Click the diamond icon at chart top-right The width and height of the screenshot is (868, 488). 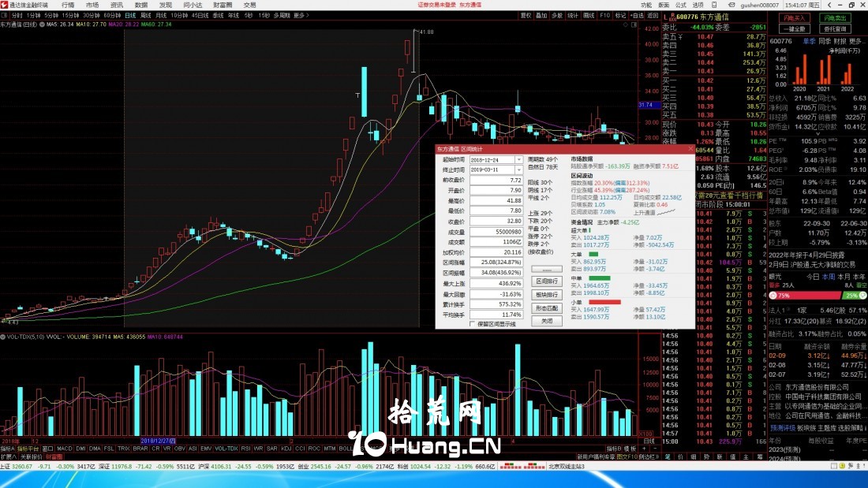626,25
